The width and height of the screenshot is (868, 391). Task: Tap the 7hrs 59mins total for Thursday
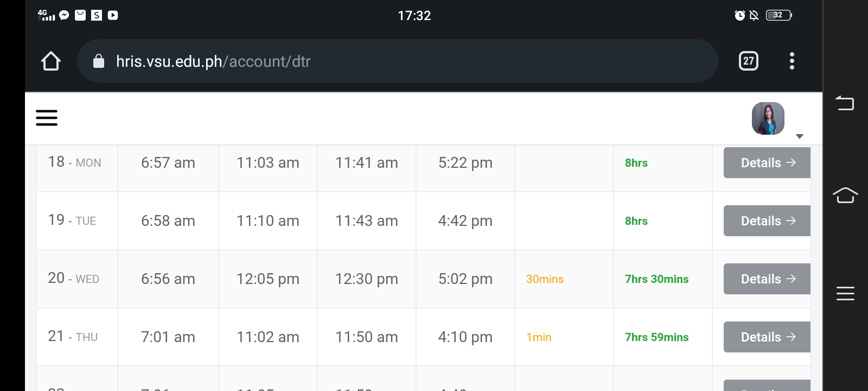click(x=656, y=337)
